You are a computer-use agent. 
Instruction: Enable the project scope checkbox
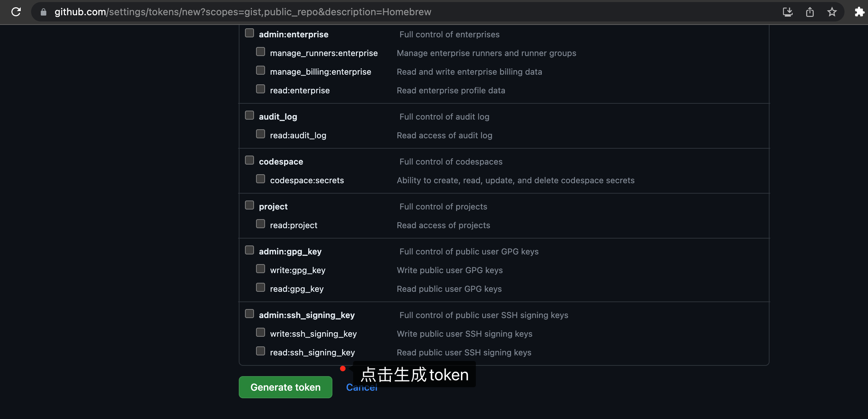tap(249, 205)
